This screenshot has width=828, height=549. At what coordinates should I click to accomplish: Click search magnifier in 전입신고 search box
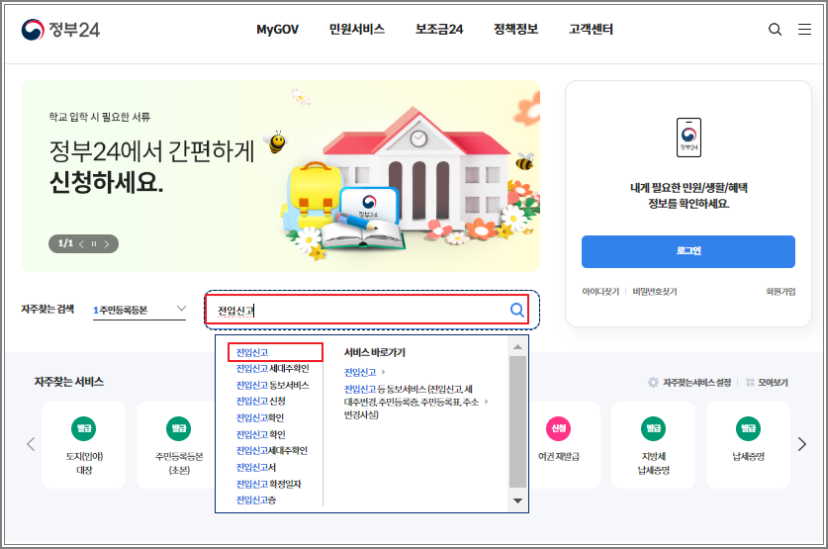point(517,310)
